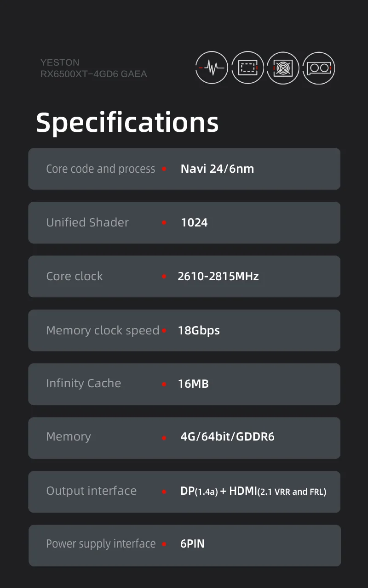Click the cooling fan icon
368x588 pixels.
[283, 68]
